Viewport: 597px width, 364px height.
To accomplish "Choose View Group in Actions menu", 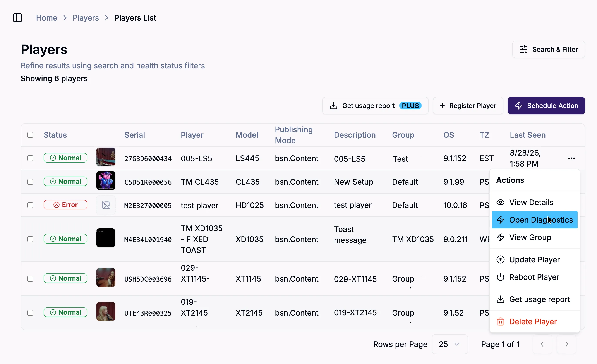I will [x=535, y=237].
